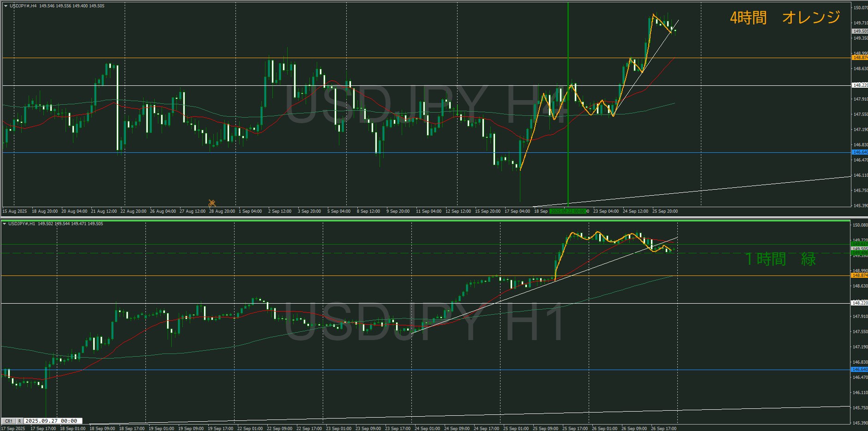
Task: Select the orange 4時間 オレンジ text label
Action: (785, 18)
